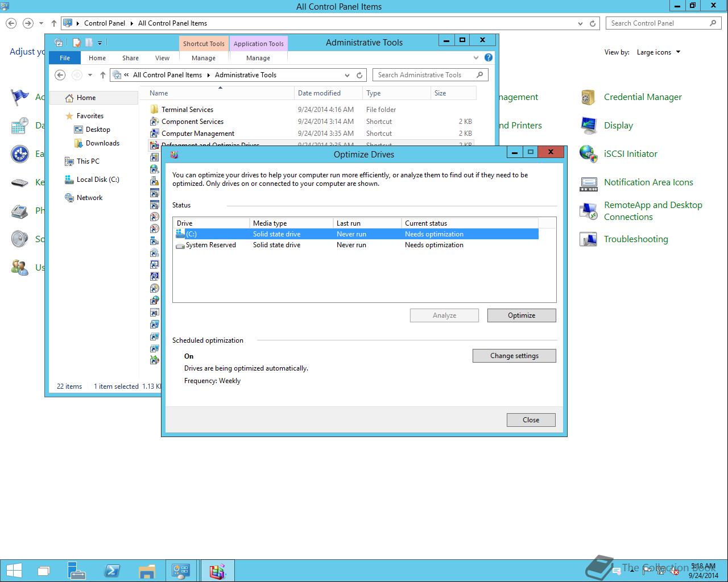Viewport: 728px width, 582px height.
Task: Open the Share ribbon tab
Action: click(130, 58)
